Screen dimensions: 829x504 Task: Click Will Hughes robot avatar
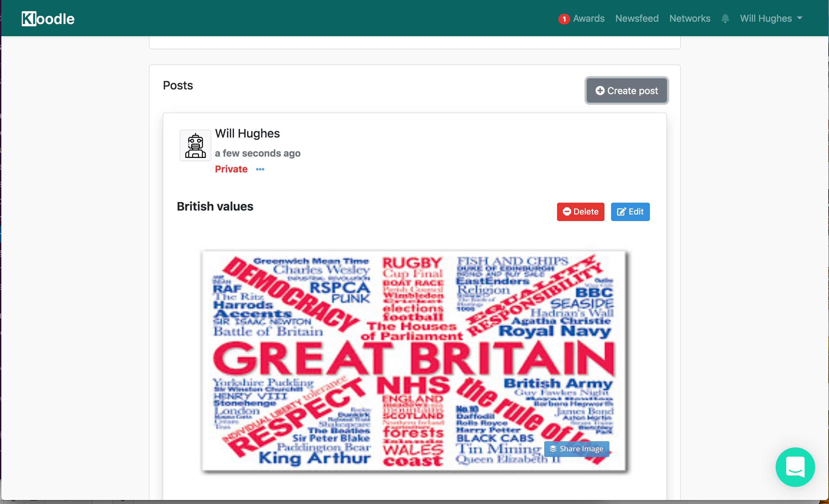(195, 145)
